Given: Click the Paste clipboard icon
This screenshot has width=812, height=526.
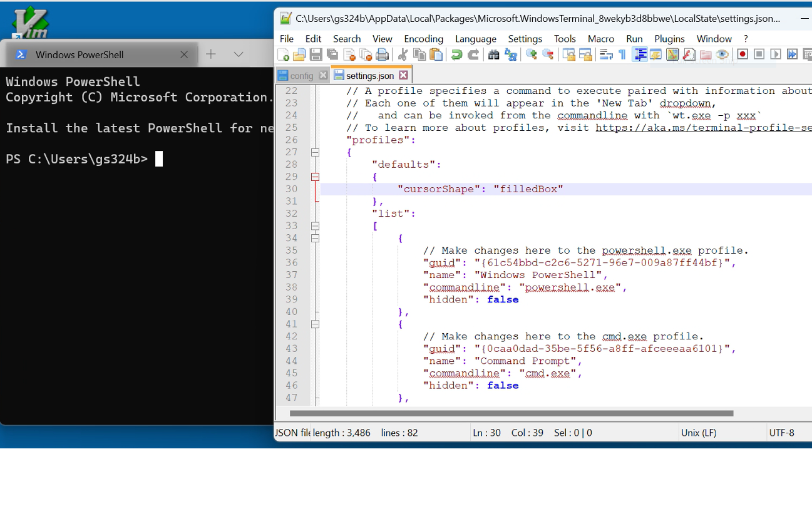Looking at the screenshot, I should (436, 54).
